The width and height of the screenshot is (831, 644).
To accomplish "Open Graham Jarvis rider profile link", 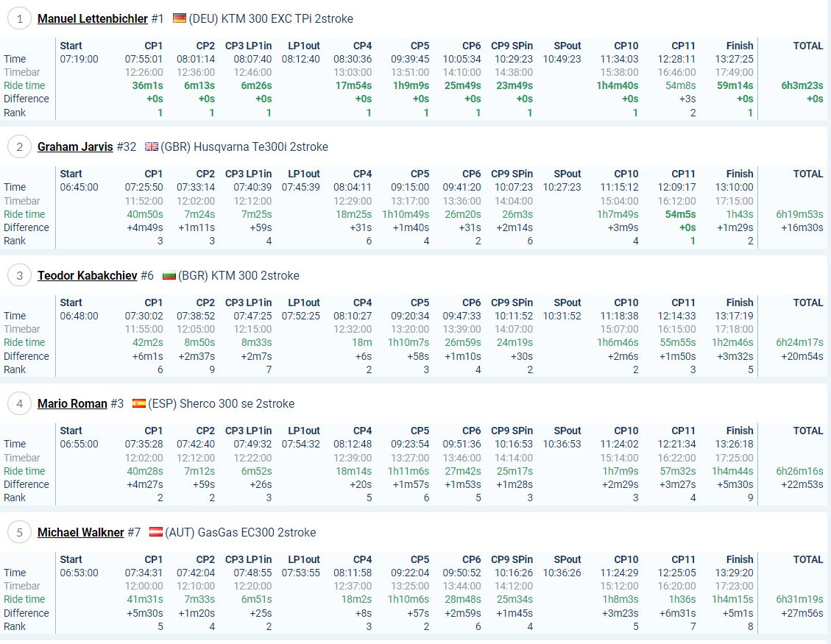I will [x=75, y=146].
